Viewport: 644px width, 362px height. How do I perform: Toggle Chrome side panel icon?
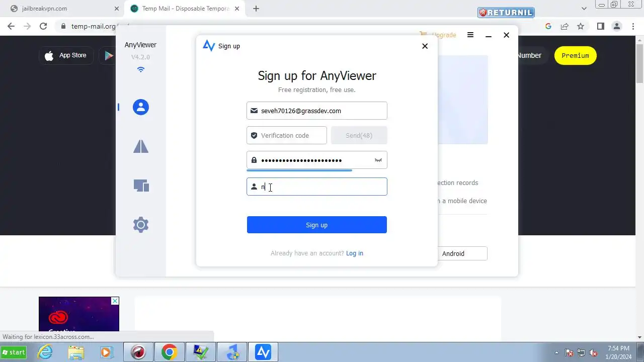[600, 26]
